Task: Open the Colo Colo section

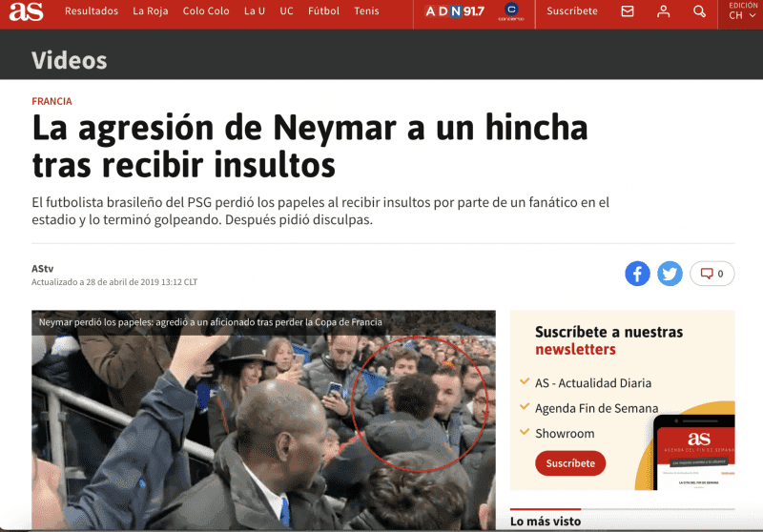Action: tap(206, 11)
